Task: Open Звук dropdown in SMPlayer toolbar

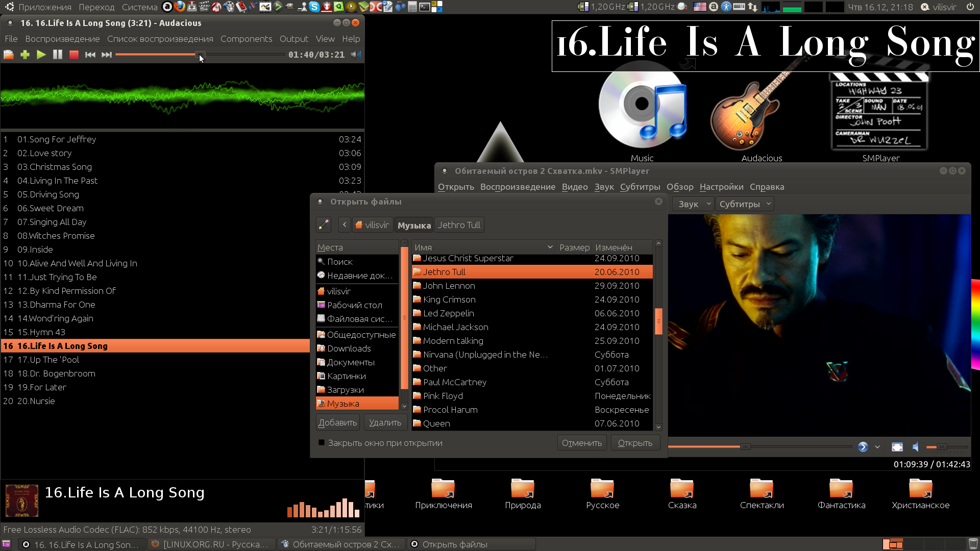Action: (x=694, y=204)
